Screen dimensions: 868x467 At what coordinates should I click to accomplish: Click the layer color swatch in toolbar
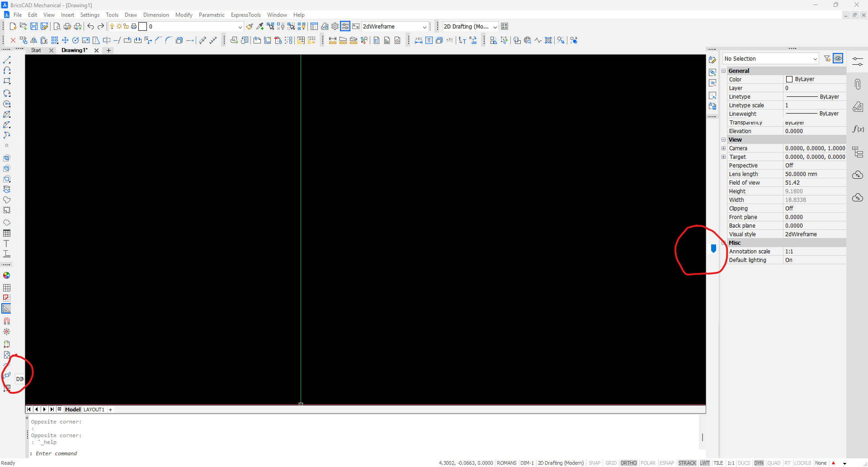143,27
